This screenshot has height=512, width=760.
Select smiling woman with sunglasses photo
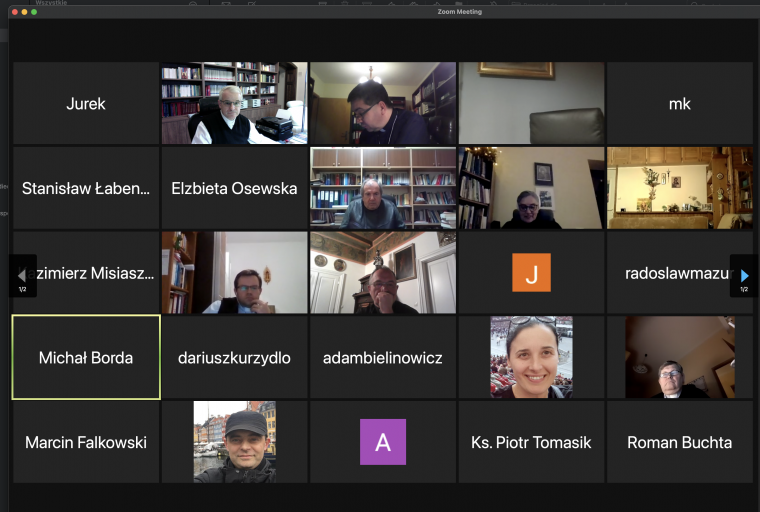coord(531,357)
